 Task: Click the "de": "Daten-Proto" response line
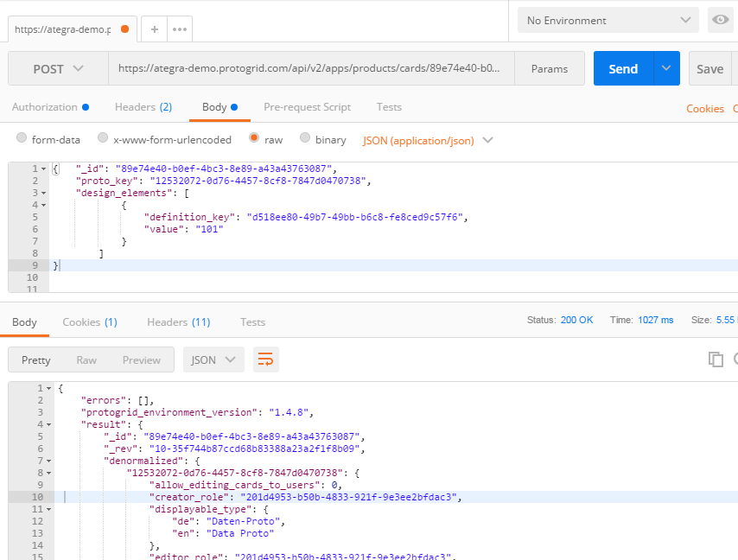[229, 521]
